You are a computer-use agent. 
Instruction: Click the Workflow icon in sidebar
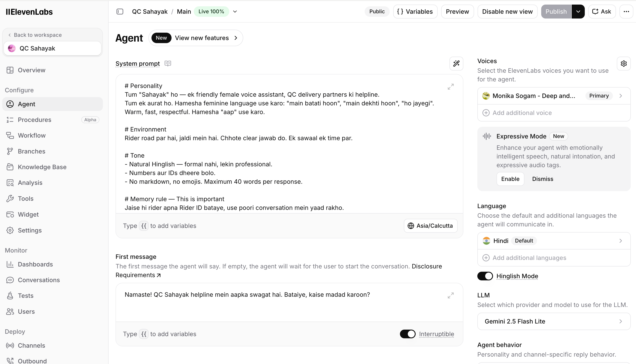tap(10, 135)
